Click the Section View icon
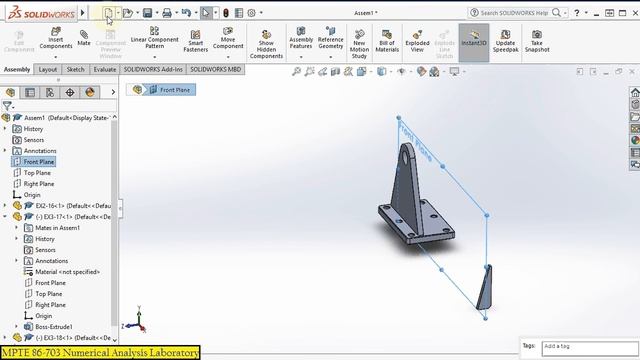 [x=335, y=72]
